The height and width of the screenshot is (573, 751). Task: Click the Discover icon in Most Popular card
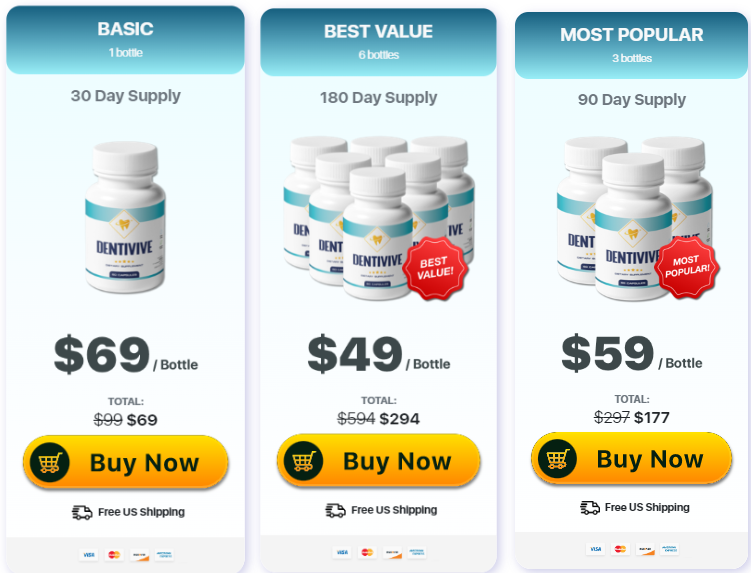click(x=645, y=549)
